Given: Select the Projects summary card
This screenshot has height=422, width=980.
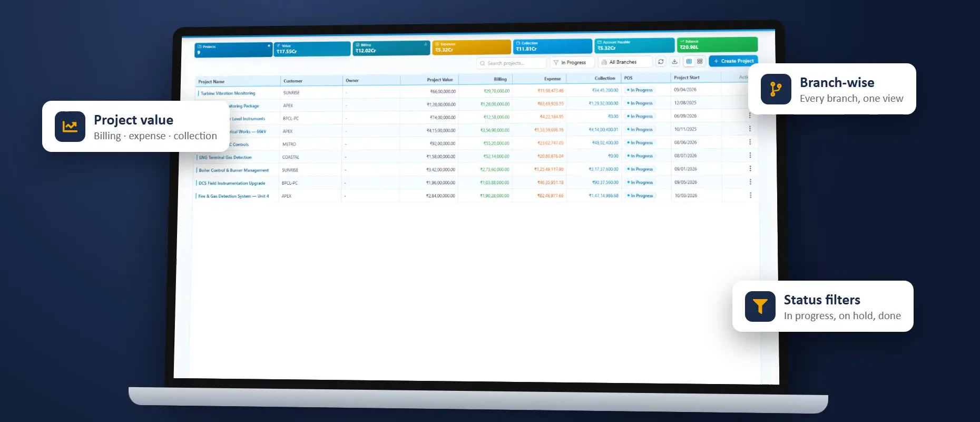Looking at the screenshot, I should coord(233,50).
